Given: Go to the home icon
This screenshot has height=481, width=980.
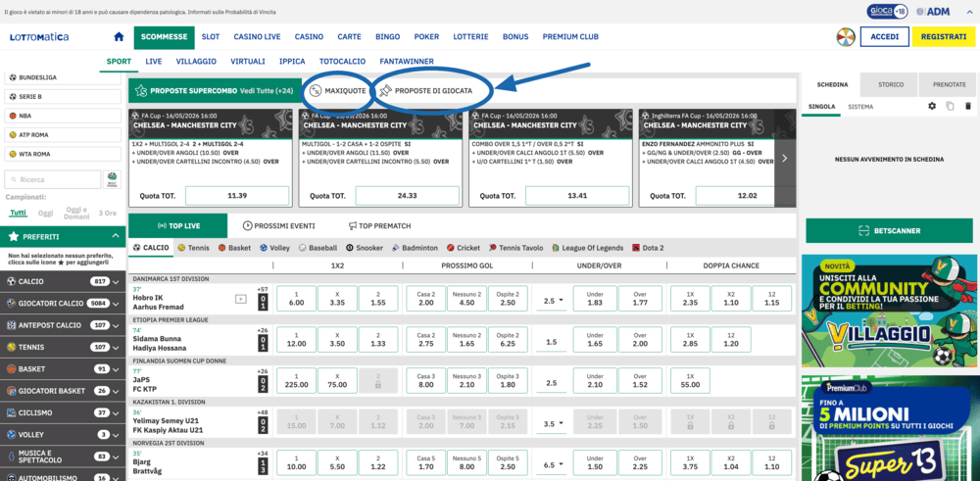Looking at the screenshot, I should [x=119, y=37].
